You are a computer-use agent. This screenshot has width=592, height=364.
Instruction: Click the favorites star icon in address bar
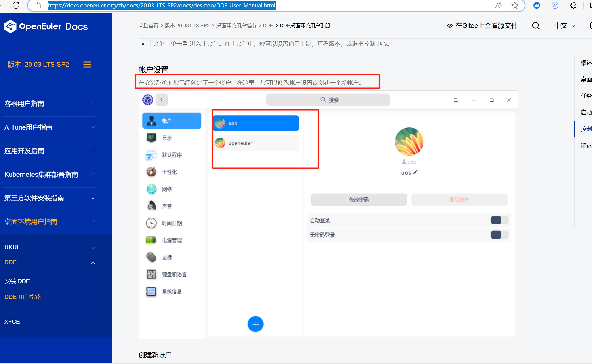click(514, 5)
